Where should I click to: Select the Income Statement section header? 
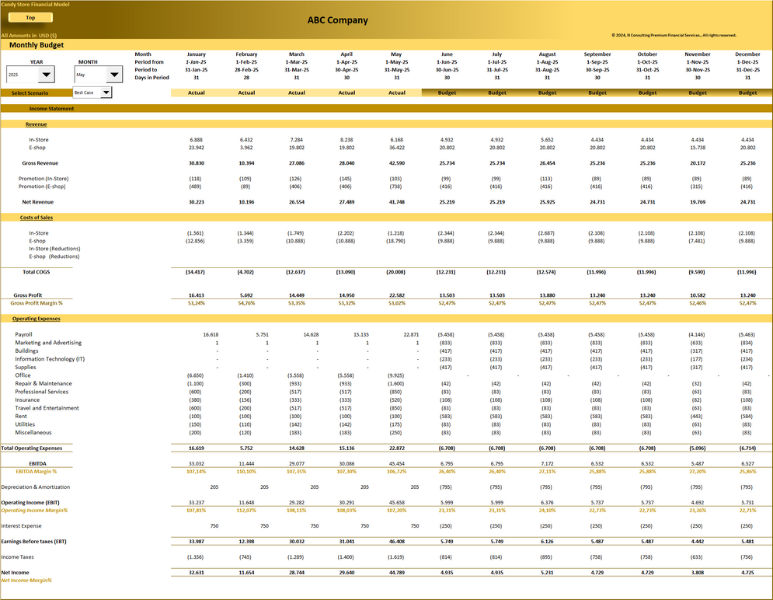(x=52, y=108)
